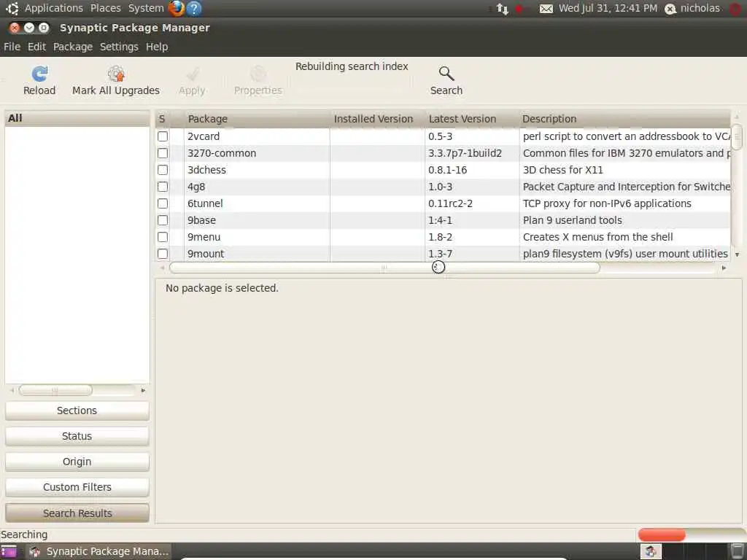
Task: Sort by Latest Version column header
Action: tap(472, 119)
